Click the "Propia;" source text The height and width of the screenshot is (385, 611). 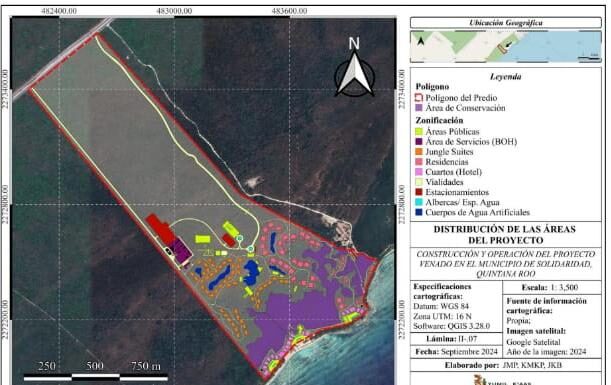pyautogui.click(x=518, y=321)
